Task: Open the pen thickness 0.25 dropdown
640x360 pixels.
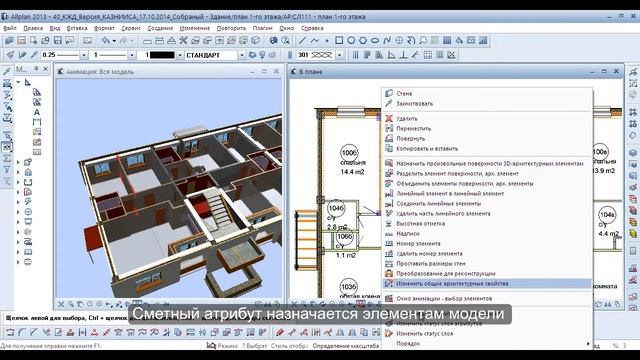Action: pos(84,55)
